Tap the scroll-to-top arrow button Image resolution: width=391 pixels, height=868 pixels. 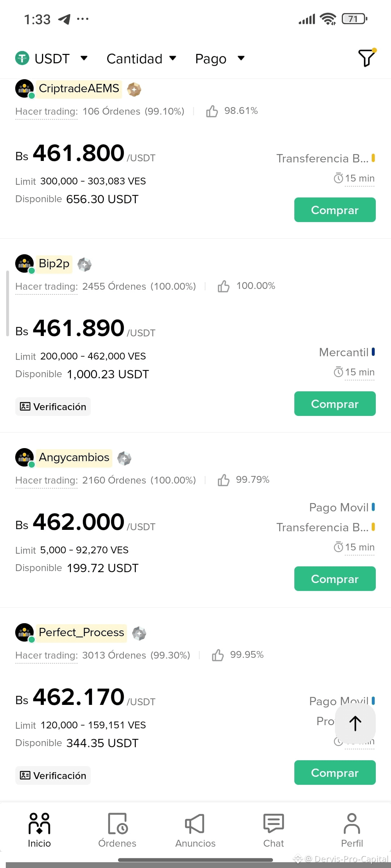pos(355,723)
